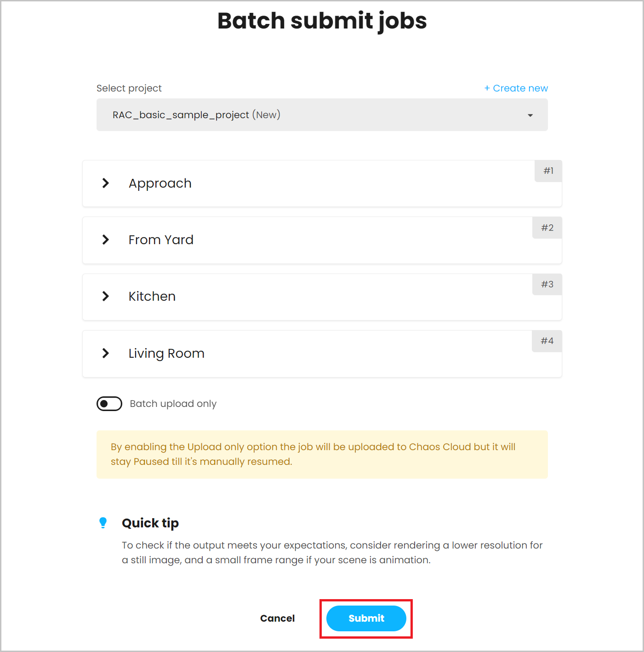The width and height of the screenshot is (644, 652).
Task: Toggle the Batch upload only switch
Action: click(x=109, y=404)
